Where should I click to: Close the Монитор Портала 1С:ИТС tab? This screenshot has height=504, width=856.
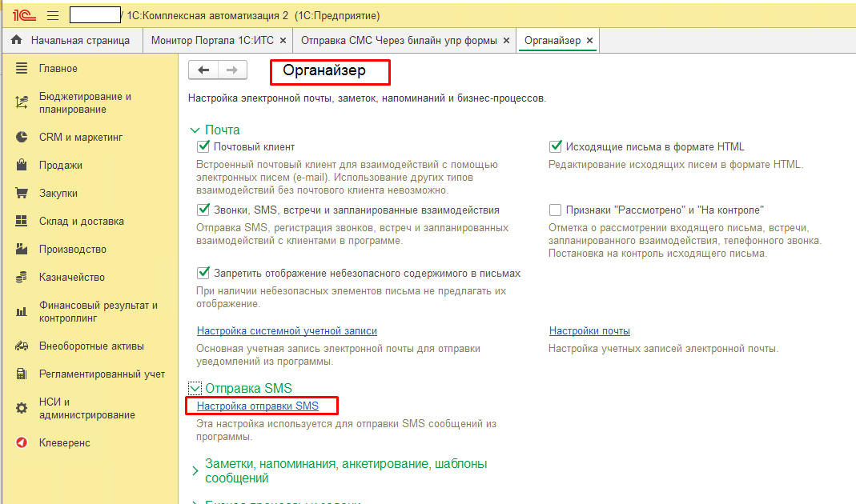[x=283, y=40]
